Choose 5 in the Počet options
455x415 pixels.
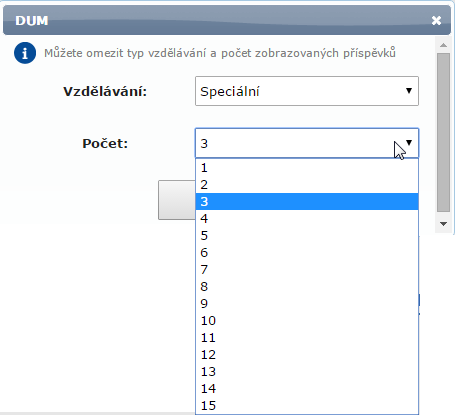307,236
